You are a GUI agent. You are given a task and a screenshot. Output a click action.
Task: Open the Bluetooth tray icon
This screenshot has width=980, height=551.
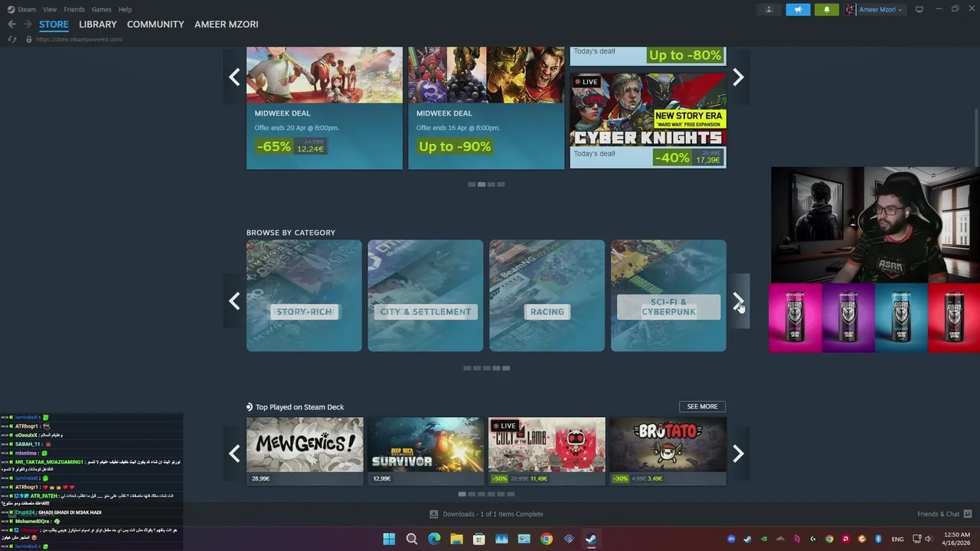pyautogui.click(x=878, y=539)
